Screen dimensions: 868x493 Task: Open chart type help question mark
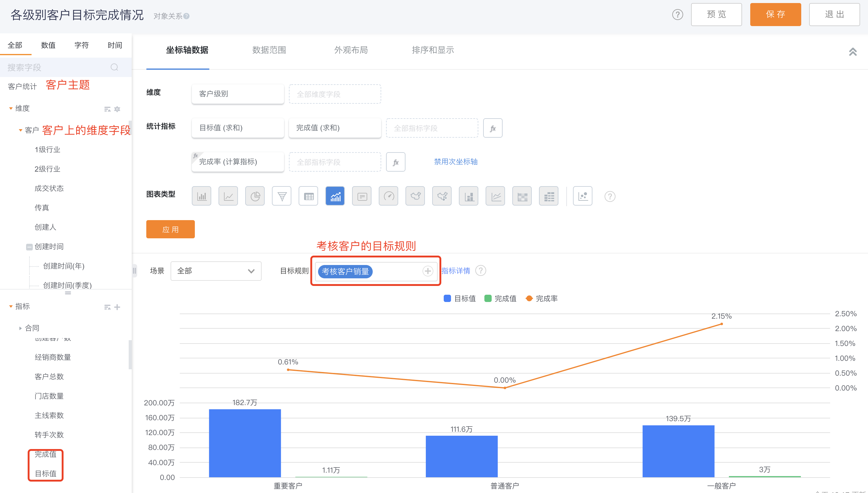point(610,196)
